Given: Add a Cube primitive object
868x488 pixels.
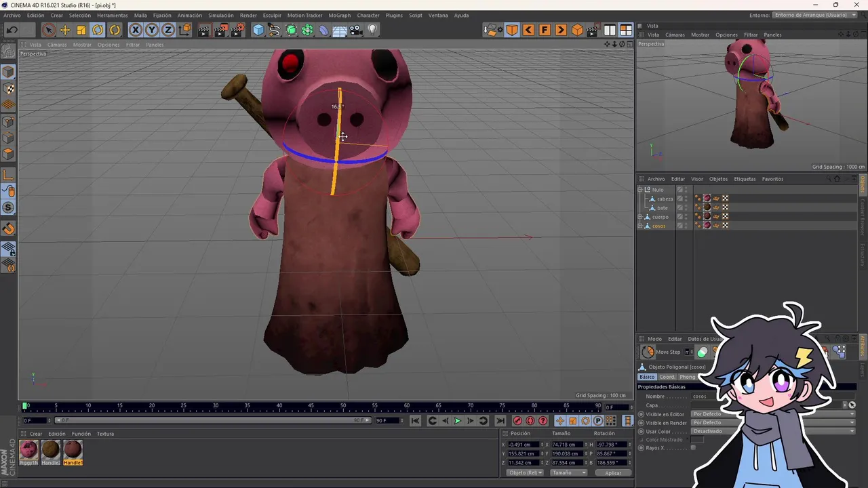Looking at the screenshot, I should point(258,30).
